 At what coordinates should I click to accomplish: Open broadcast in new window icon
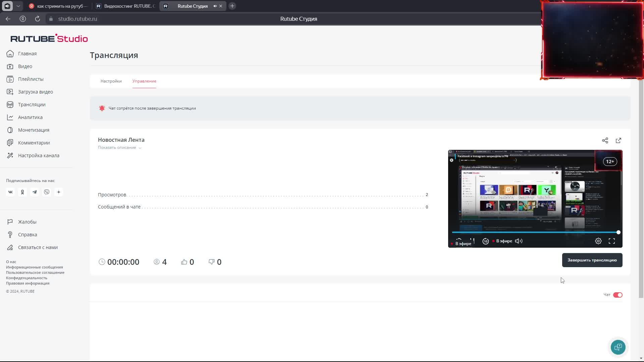619,140
